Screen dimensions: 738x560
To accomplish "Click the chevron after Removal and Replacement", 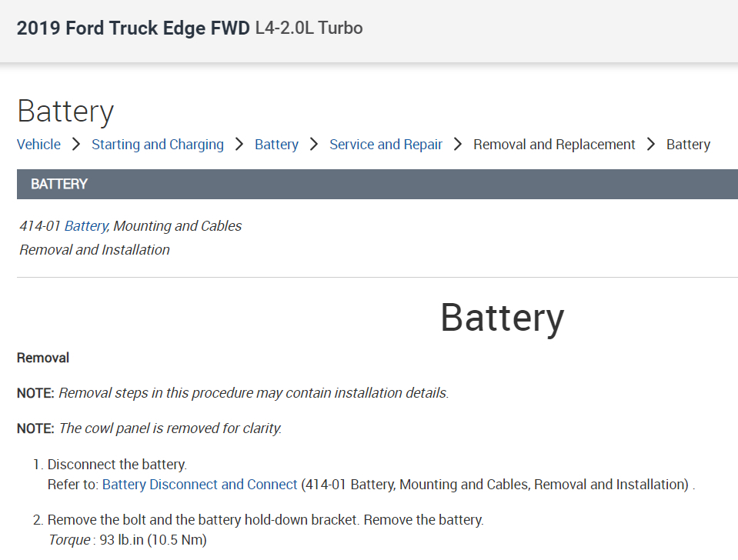I will (x=651, y=145).
